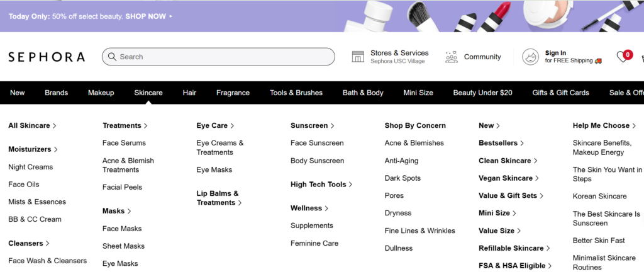Click the Sign In avatar icon
The image size is (644, 274).
point(531,57)
